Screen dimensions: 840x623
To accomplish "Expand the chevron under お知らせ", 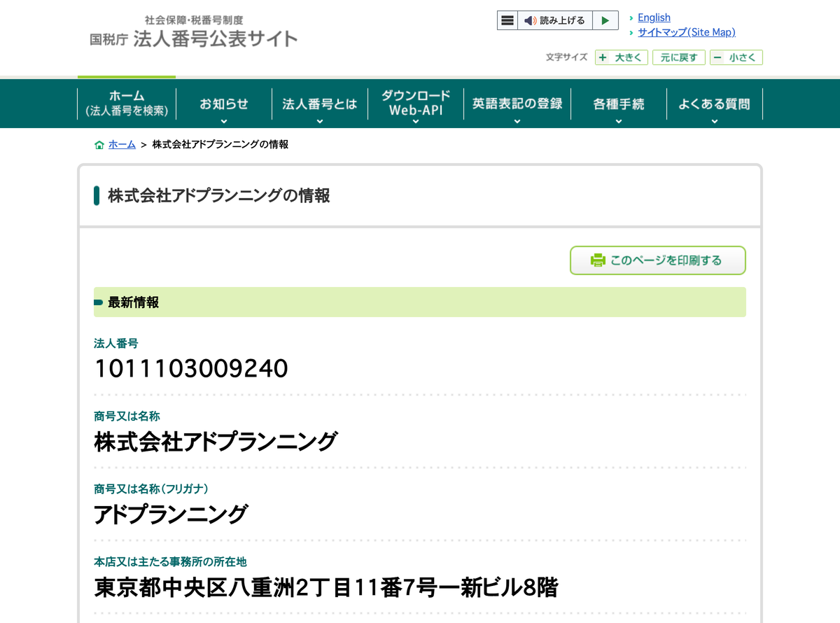I will pyautogui.click(x=224, y=121).
